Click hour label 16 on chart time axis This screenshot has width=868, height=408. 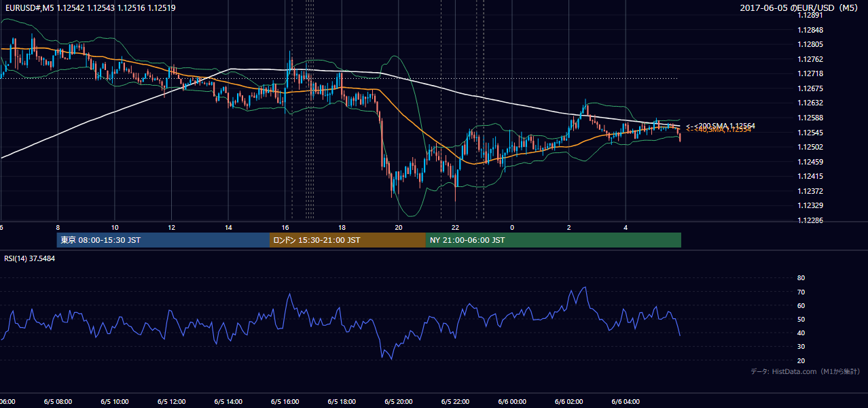pos(285,228)
